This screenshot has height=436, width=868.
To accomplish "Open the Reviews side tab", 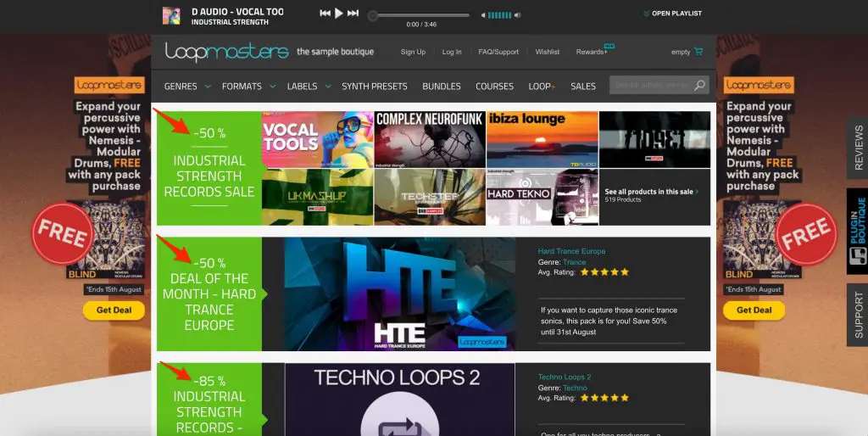I will click(x=858, y=148).
